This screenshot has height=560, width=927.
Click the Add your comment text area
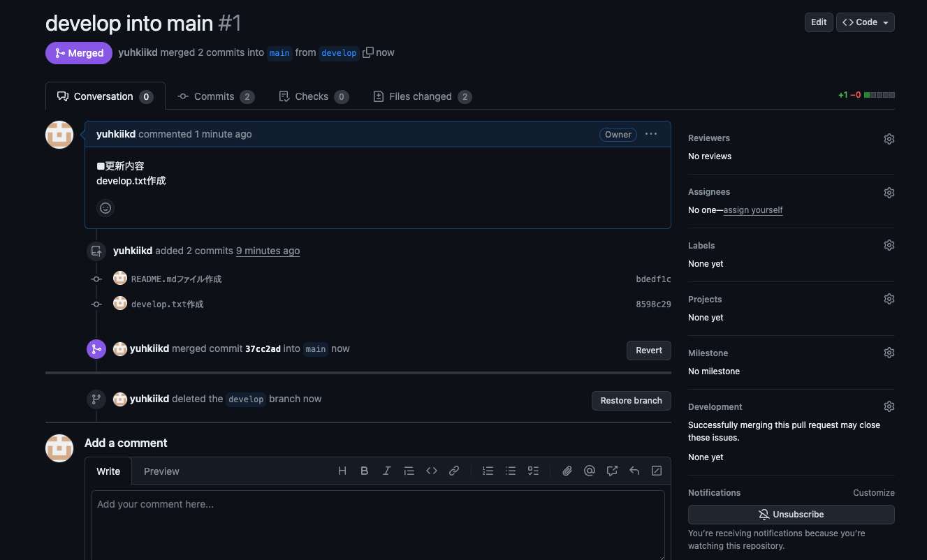pyautogui.click(x=378, y=525)
